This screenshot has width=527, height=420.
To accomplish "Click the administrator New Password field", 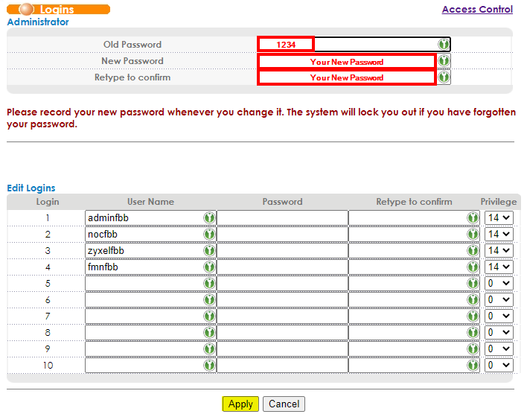I will pyautogui.click(x=346, y=61).
